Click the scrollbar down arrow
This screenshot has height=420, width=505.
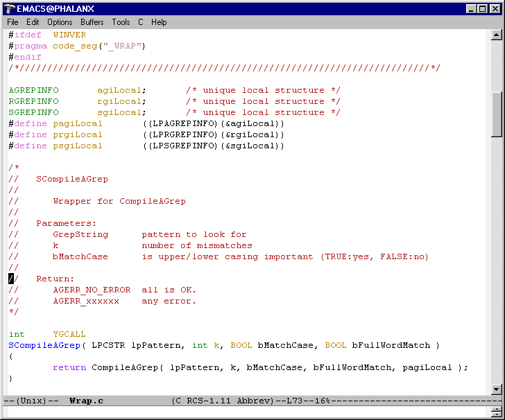[496, 390]
